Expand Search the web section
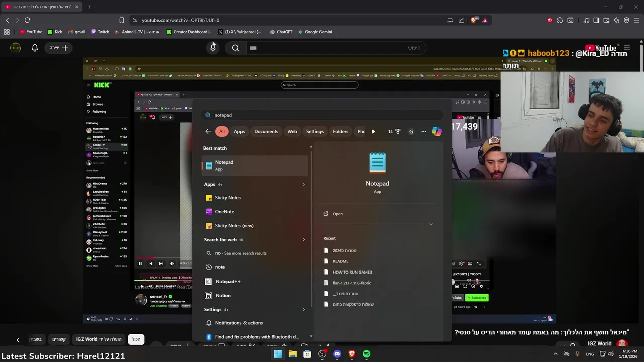This screenshot has width=644, height=362. pyautogui.click(x=304, y=240)
